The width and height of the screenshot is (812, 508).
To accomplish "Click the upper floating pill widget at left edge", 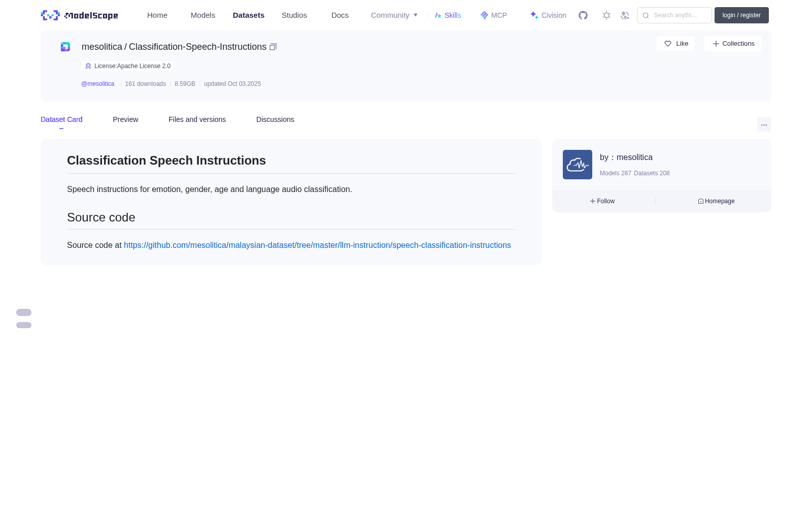I will pos(24,312).
